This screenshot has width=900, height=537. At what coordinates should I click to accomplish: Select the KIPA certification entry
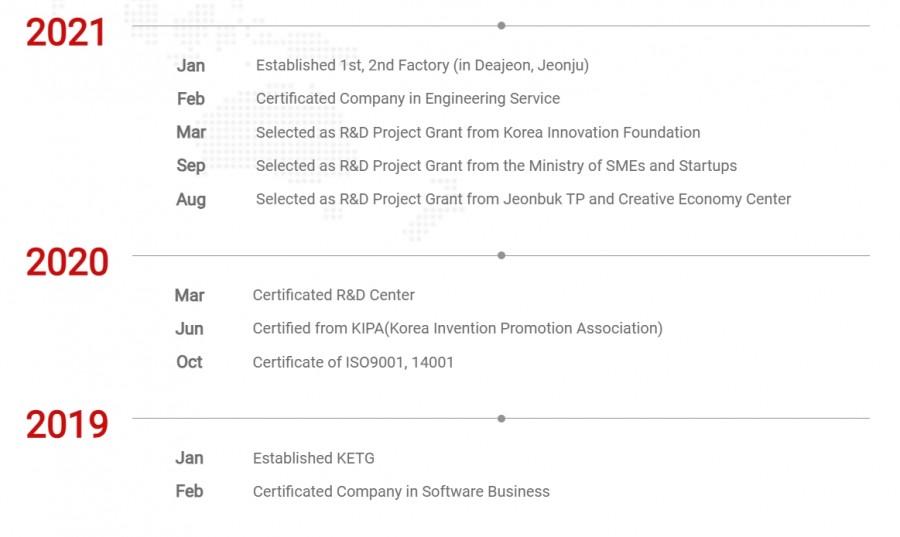(x=457, y=328)
